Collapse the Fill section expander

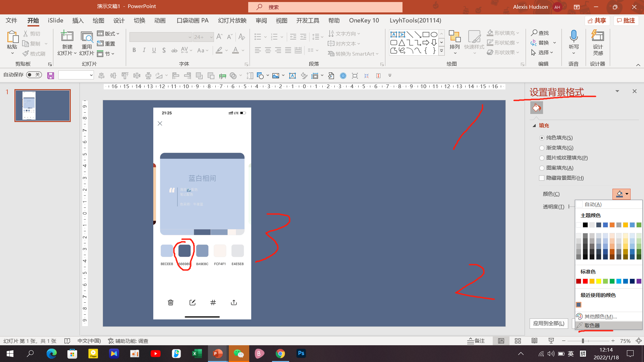[x=534, y=126]
